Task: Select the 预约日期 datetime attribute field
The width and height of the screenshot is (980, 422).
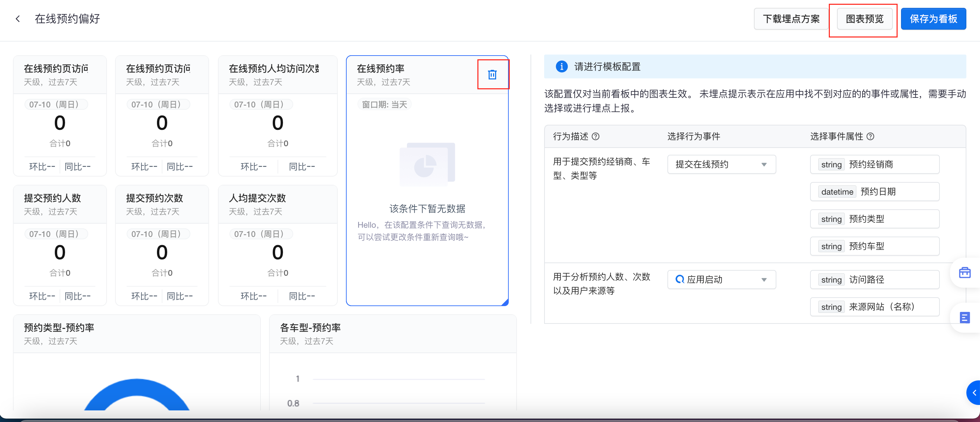Action: [874, 192]
